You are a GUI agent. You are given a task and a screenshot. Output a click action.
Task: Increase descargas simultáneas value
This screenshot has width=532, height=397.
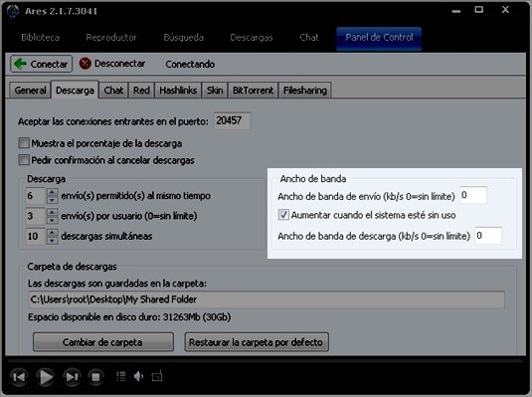[52, 233]
